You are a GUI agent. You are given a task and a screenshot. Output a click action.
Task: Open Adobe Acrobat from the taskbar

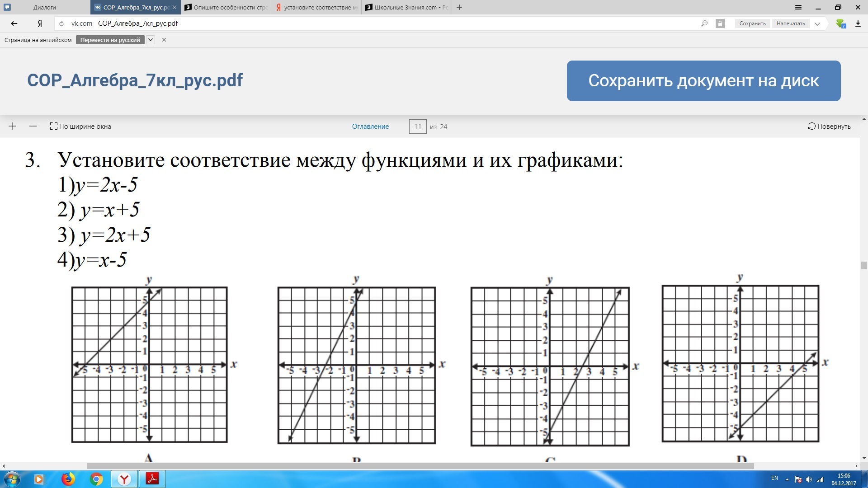point(152,479)
